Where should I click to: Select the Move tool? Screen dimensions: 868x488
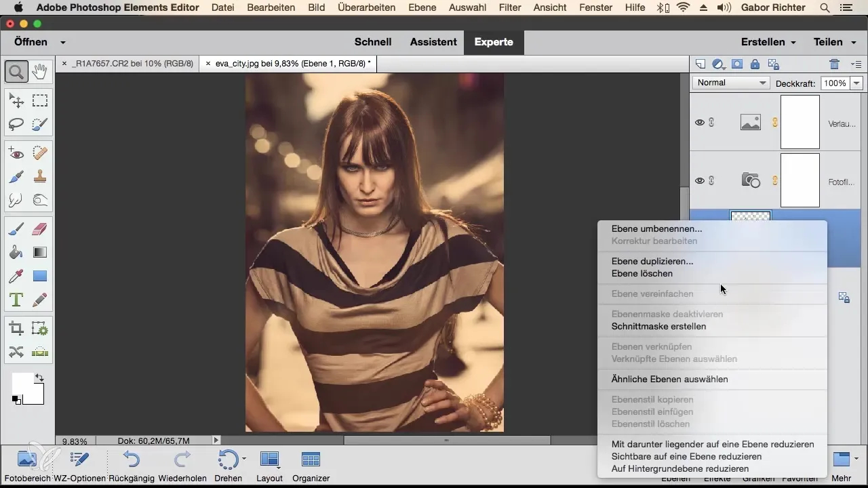tap(16, 101)
